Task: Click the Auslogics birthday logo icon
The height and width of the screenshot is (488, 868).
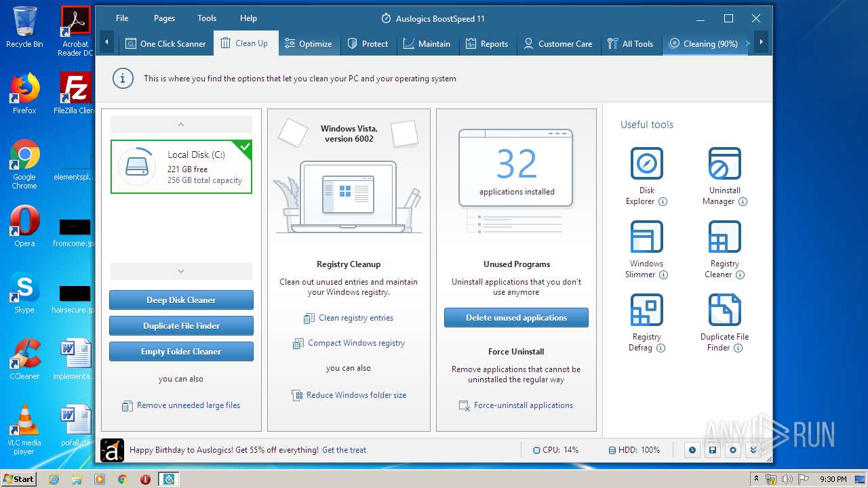Action: click(x=112, y=450)
